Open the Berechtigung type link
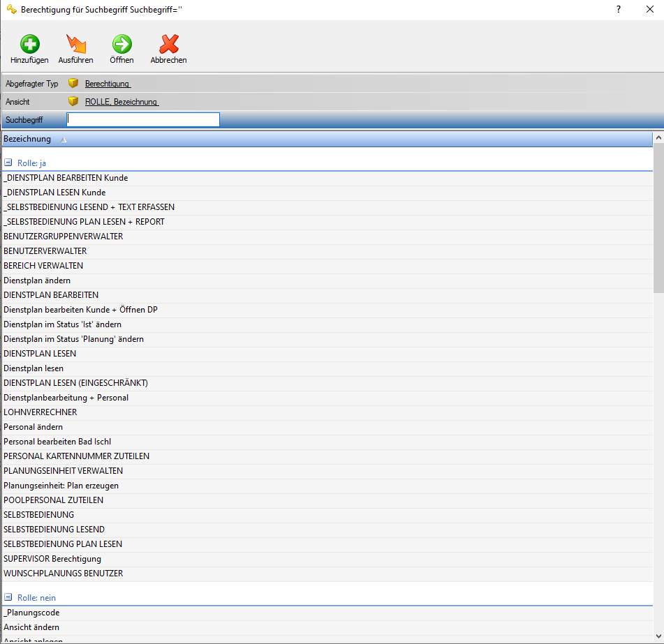Image resolution: width=664 pixels, height=644 pixels. [x=108, y=84]
